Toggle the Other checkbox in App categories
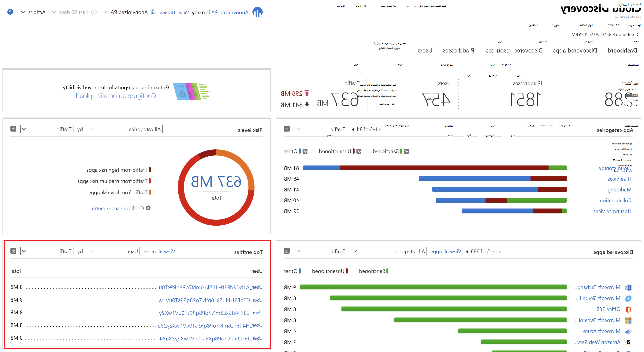This screenshot has width=644, height=352. (x=305, y=151)
